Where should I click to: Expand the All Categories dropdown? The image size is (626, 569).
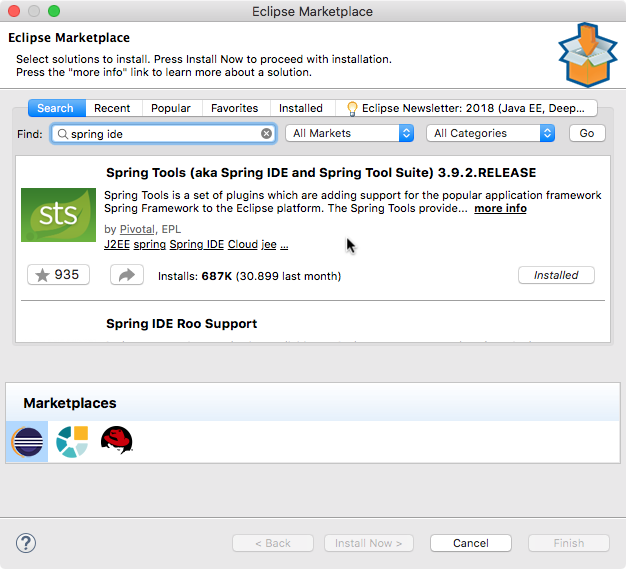tap(490, 133)
